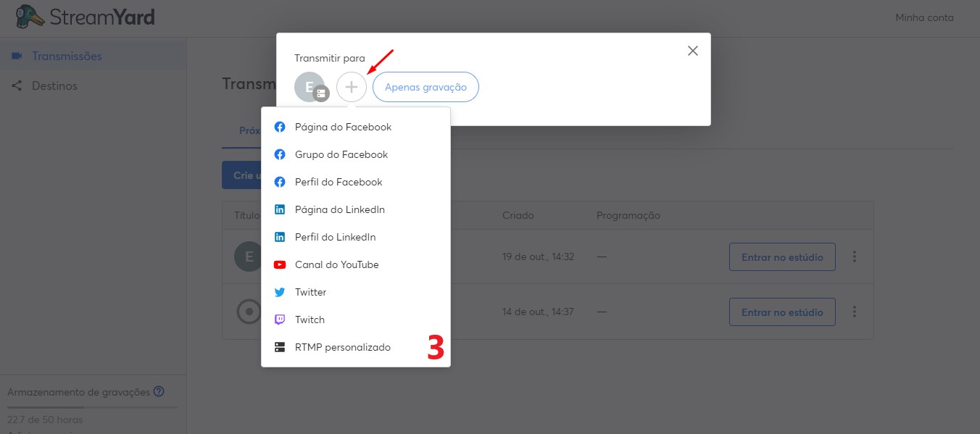Click the storage help question icon
This screenshot has width=980, height=434.
point(159,392)
